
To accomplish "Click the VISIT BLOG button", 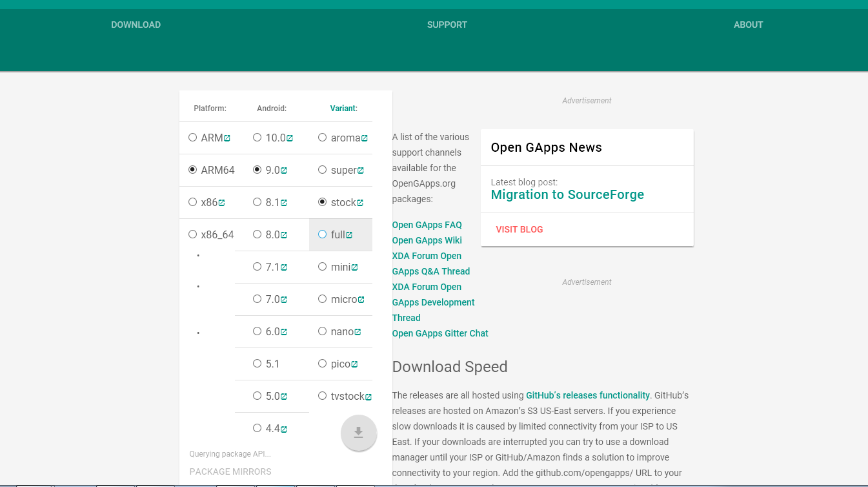I will click(520, 229).
